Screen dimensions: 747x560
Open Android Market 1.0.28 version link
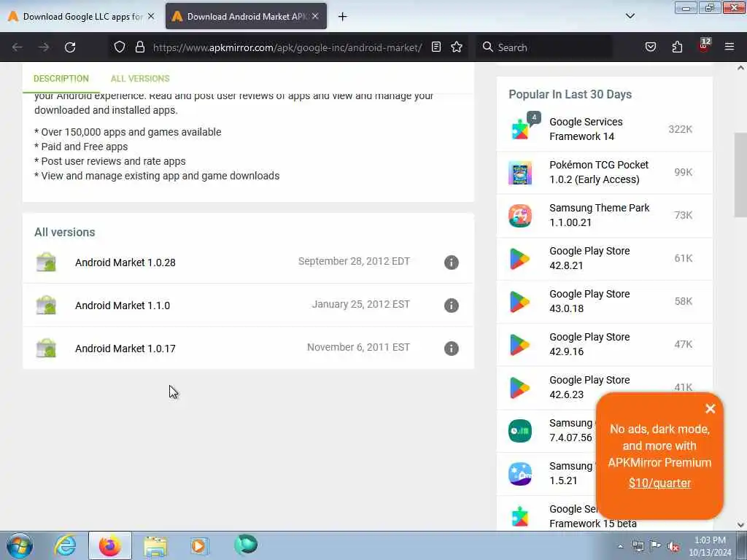click(125, 262)
